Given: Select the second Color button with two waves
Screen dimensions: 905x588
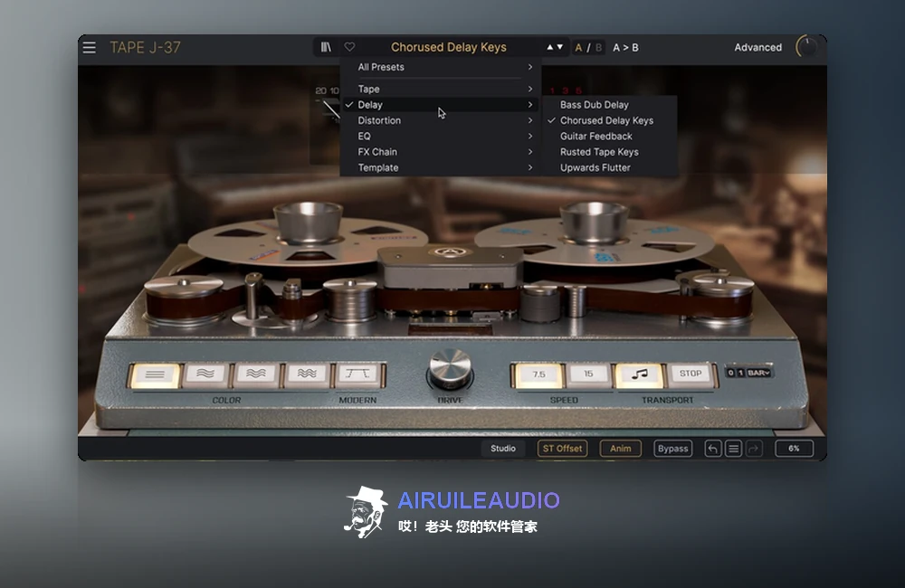Looking at the screenshot, I should [x=205, y=374].
